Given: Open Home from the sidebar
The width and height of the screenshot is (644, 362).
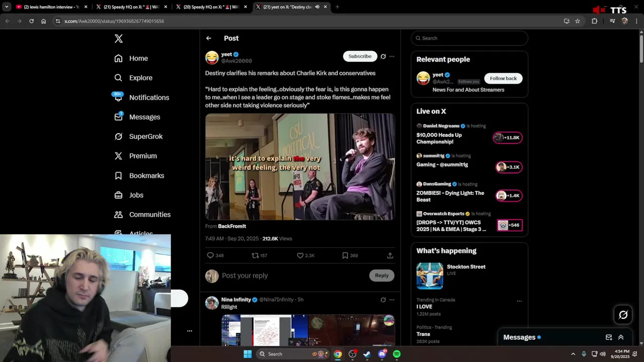Looking at the screenshot, I should click(x=131, y=58).
